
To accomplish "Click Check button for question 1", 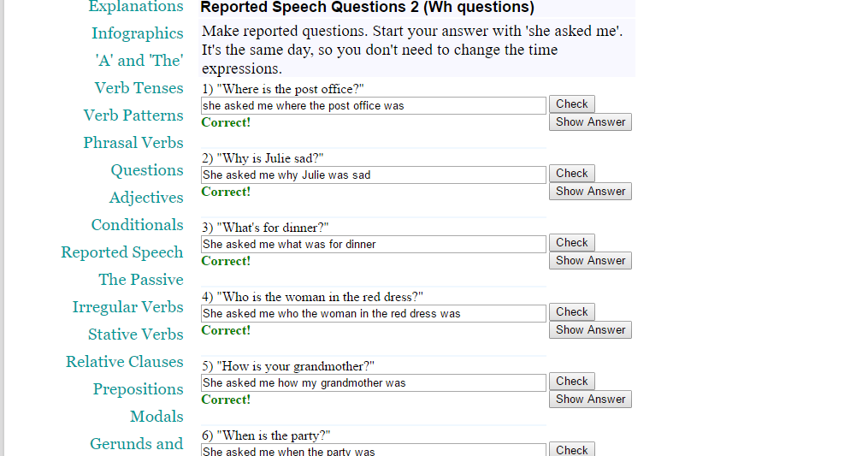I will point(571,104).
